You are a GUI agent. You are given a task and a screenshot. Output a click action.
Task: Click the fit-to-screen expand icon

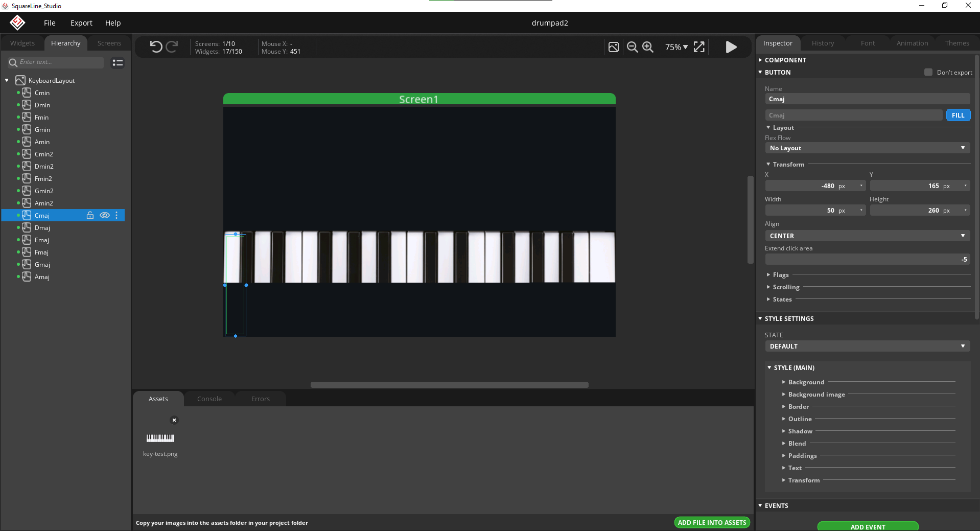pos(699,47)
